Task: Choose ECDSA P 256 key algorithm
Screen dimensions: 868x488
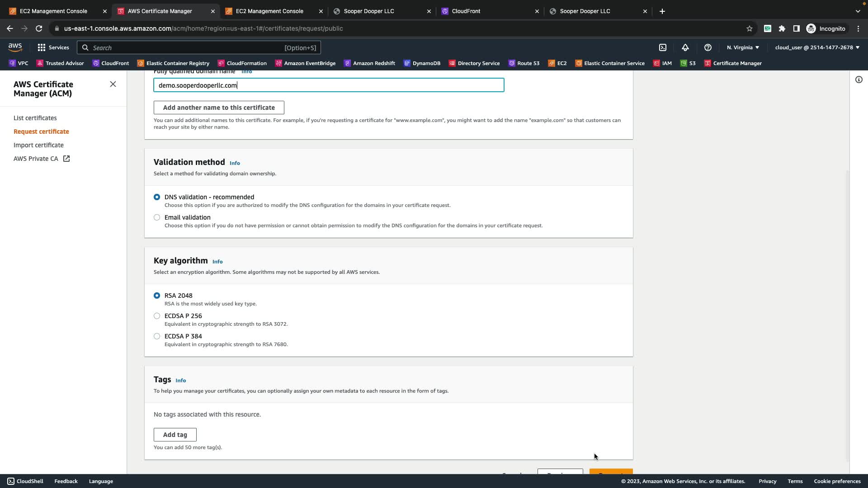Action: point(157,316)
